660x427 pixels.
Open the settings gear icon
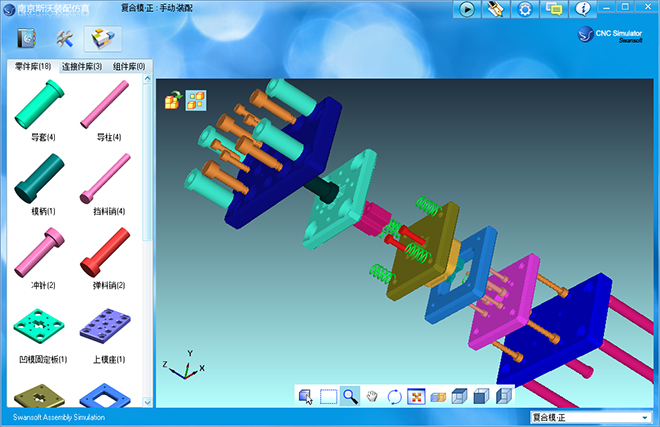click(524, 9)
